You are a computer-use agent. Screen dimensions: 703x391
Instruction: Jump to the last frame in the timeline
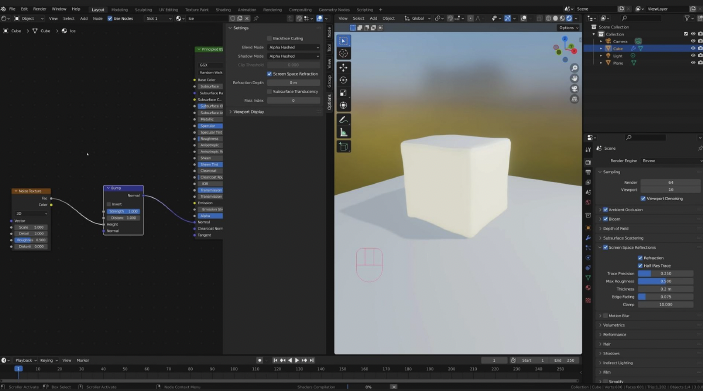(x=312, y=360)
